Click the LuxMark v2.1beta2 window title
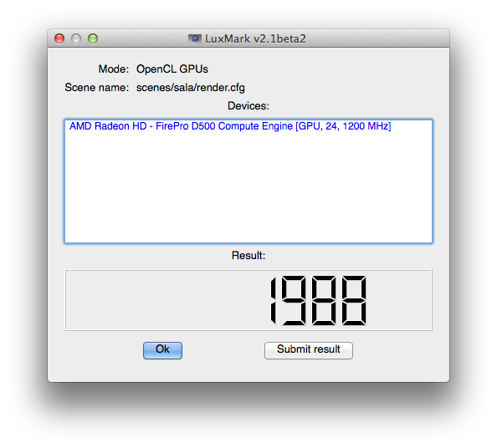 pyautogui.click(x=255, y=38)
